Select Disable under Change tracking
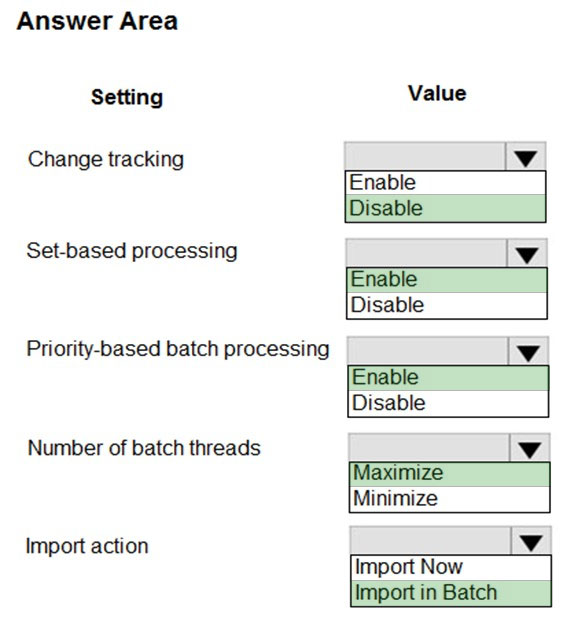The height and width of the screenshot is (619, 563). tap(446, 208)
